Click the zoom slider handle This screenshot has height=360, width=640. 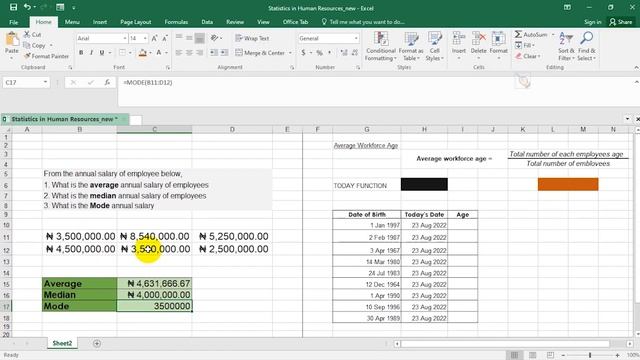[590, 356]
